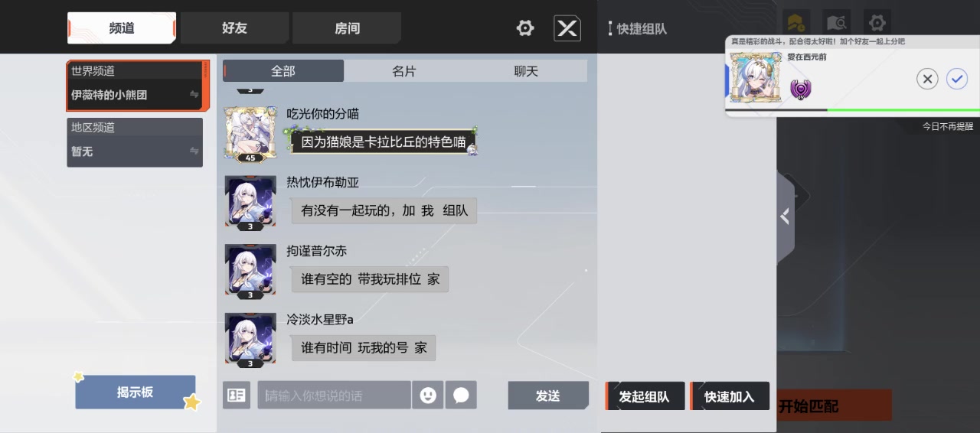Decline friend request with X circle
Image resolution: width=980 pixels, height=433 pixels.
(x=927, y=79)
